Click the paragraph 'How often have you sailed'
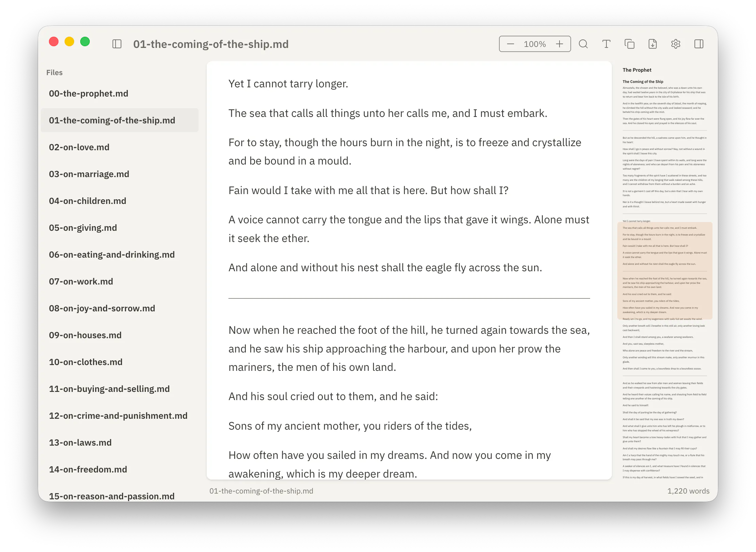This screenshot has height=552, width=756. click(390, 464)
